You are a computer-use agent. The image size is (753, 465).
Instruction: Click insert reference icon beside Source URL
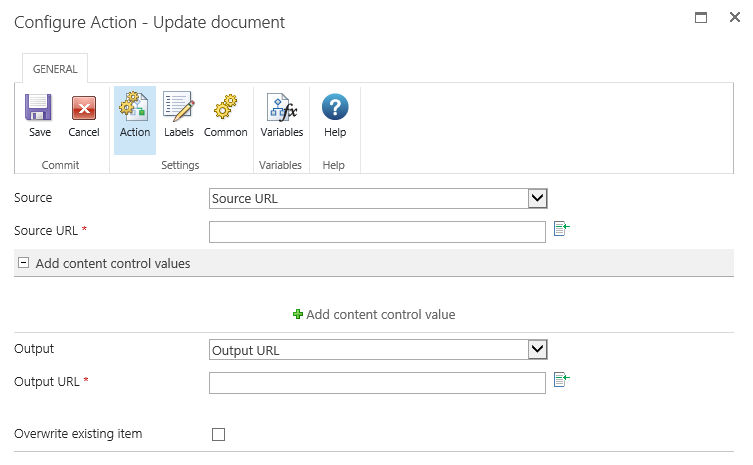[561, 230]
